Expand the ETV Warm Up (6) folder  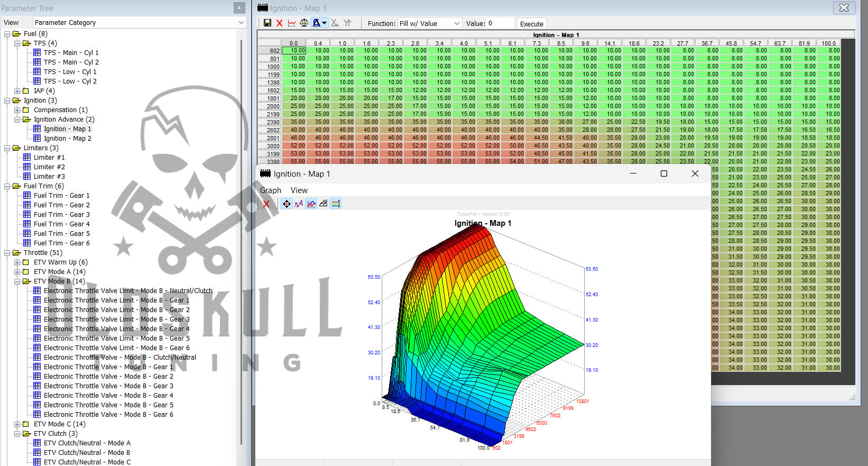tap(17, 262)
